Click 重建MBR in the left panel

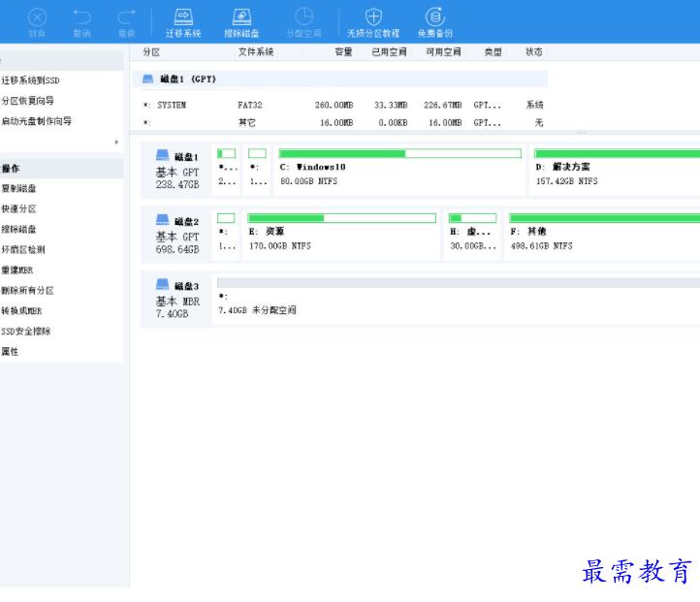click(x=17, y=269)
